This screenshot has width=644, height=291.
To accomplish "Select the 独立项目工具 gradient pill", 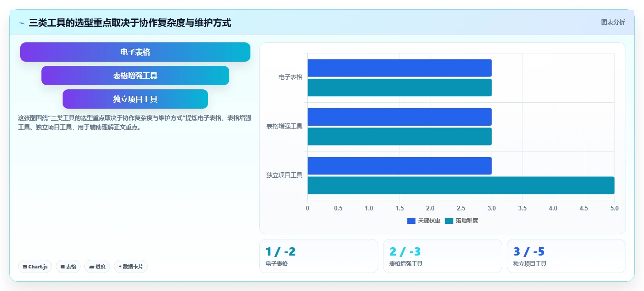I will [x=135, y=99].
